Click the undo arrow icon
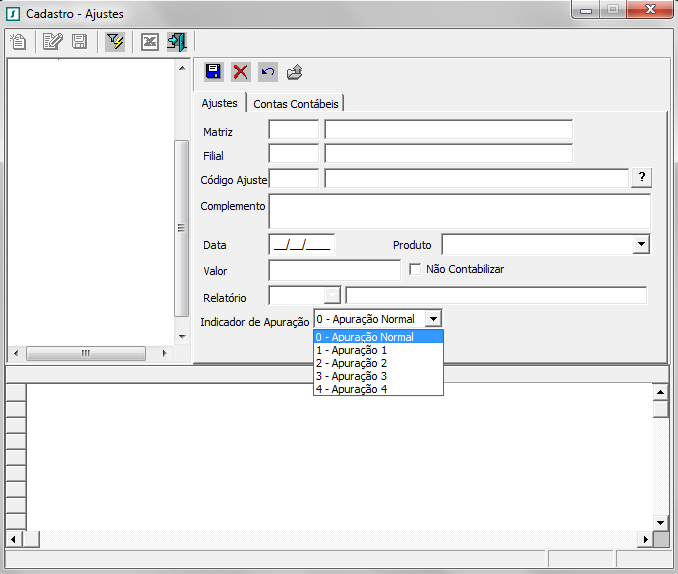Image resolution: width=678 pixels, height=574 pixels. pyautogui.click(x=267, y=72)
